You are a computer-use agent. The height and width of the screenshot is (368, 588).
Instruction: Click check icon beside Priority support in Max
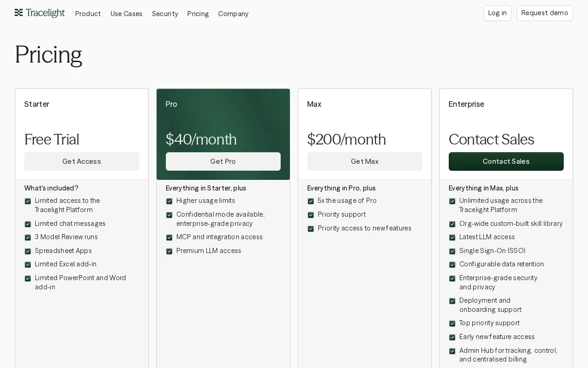point(311,215)
